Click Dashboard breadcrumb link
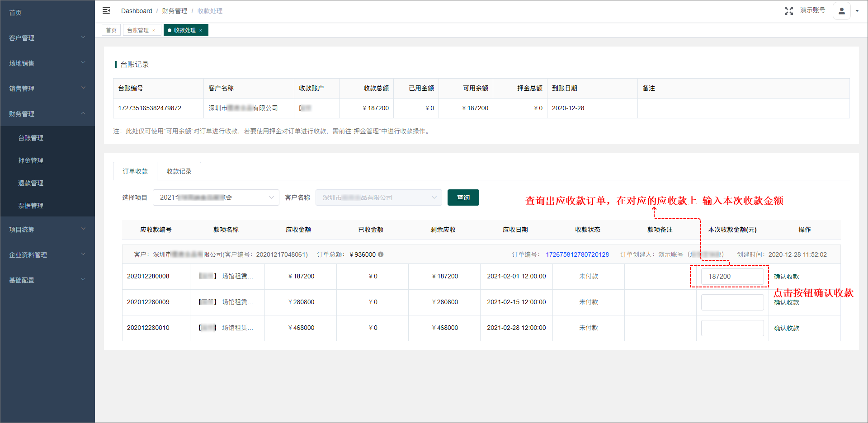This screenshot has height=423, width=868. click(x=137, y=11)
